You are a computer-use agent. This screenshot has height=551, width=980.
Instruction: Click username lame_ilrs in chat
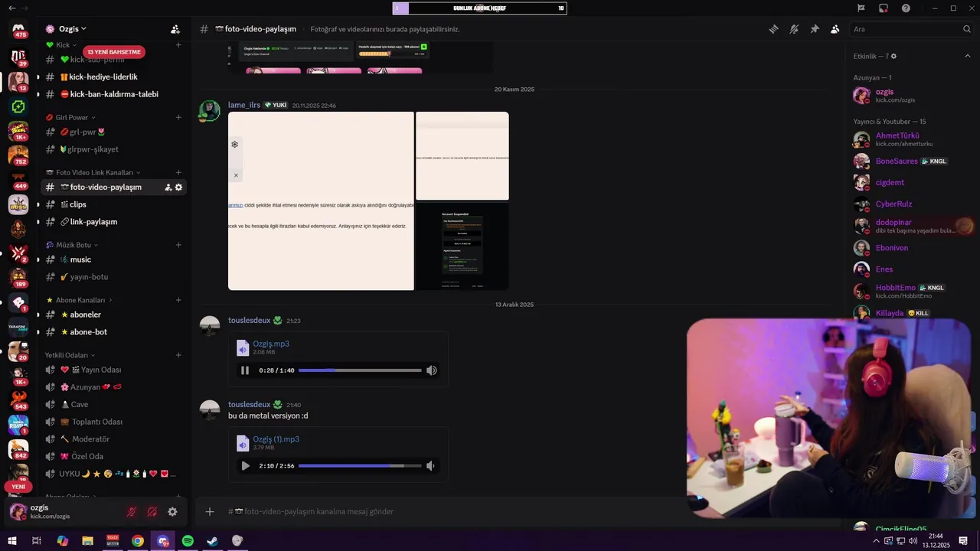click(244, 106)
